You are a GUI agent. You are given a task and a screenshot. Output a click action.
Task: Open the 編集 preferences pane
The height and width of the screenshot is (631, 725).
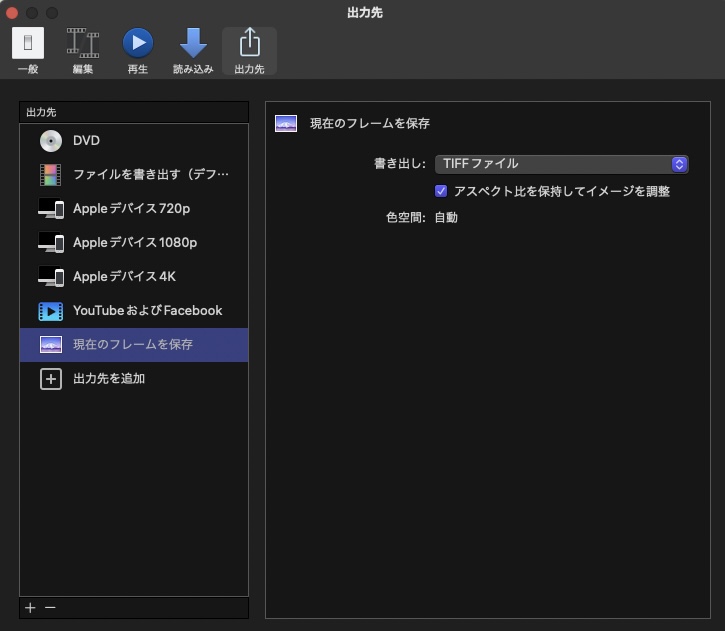click(x=83, y=50)
